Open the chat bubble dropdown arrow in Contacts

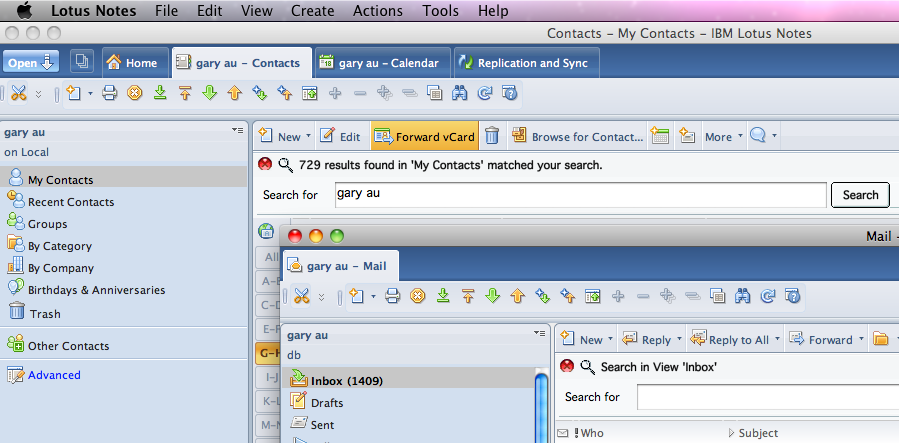775,136
